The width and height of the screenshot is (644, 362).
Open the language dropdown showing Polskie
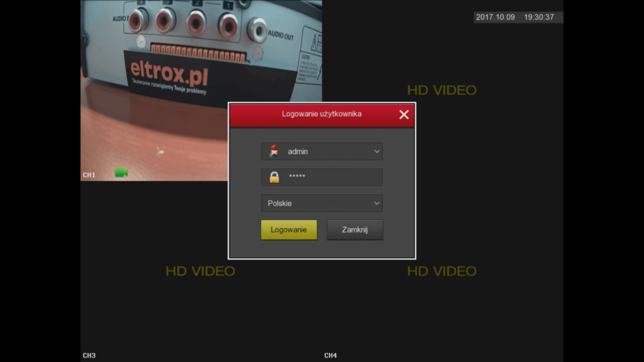click(x=322, y=202)
